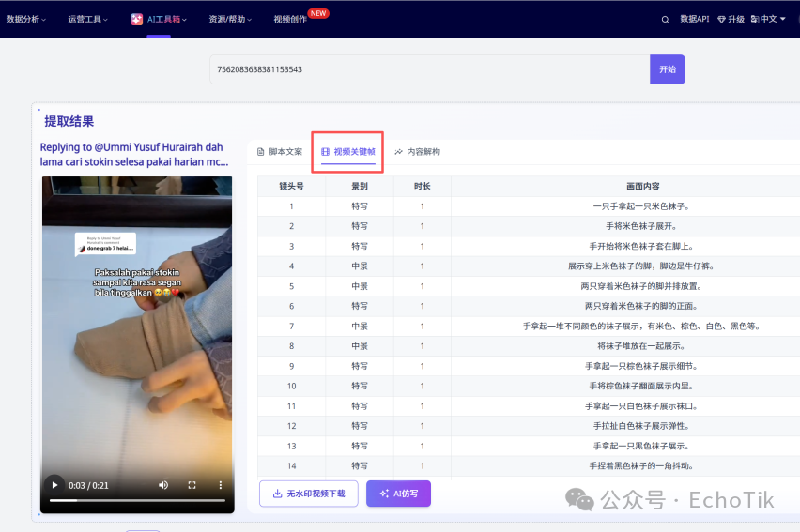Click the AI工具箱 logo icon
The height and width of the screenshot is (532, 800).
(137, 19)
